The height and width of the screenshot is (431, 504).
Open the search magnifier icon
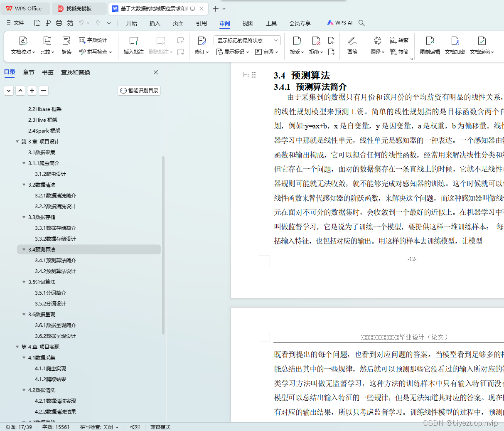point(361,23)
